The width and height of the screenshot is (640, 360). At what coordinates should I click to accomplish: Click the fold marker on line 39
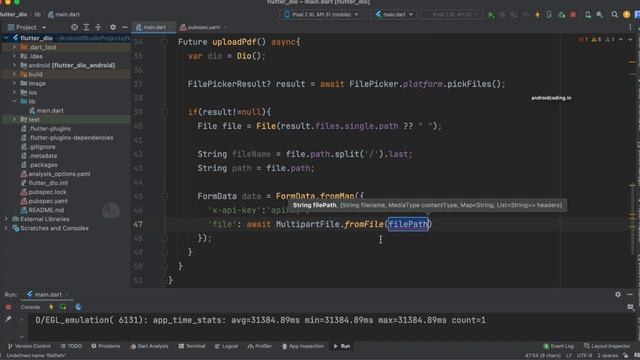pos(164,112)
